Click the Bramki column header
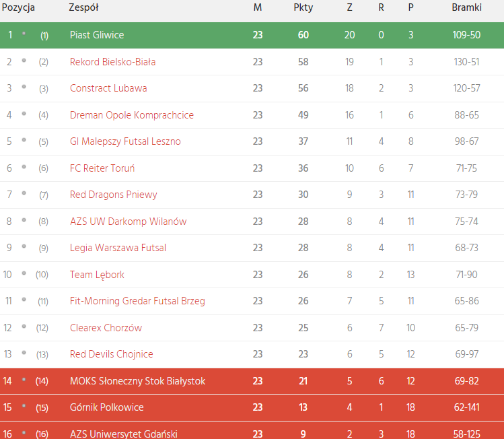Viewport: 504px width, 439px height. (466, 7)
